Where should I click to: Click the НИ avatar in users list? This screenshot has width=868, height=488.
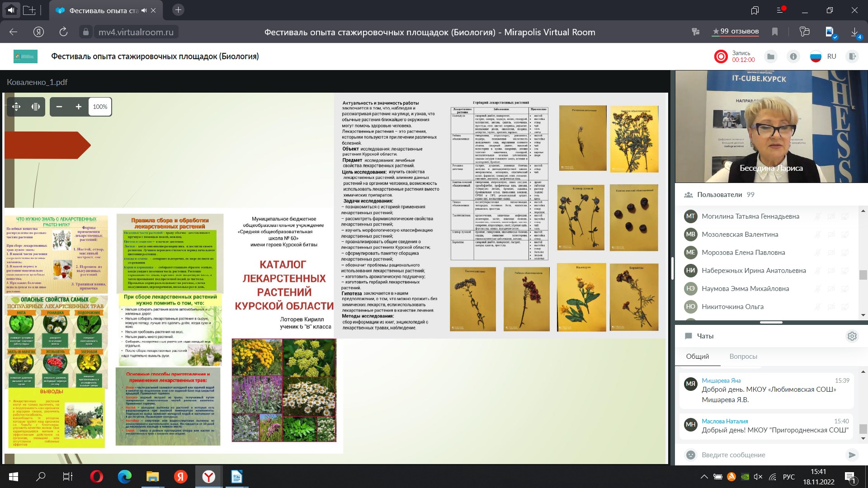point(690,271)
